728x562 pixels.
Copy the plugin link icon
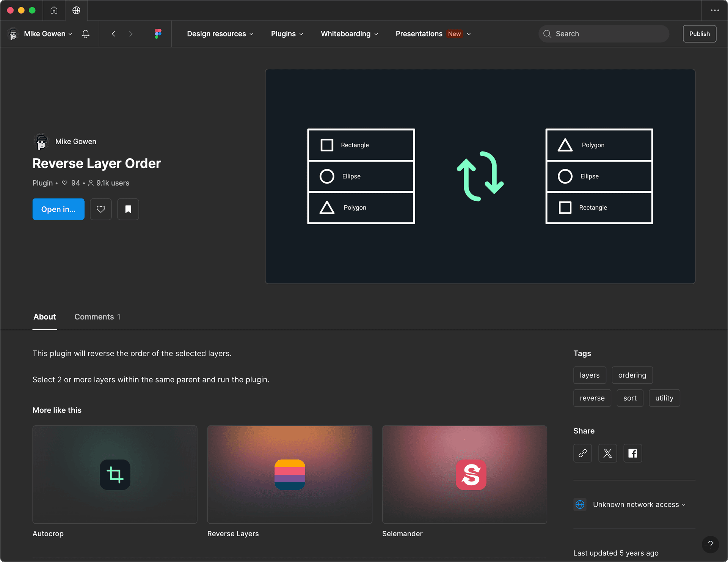tap(582, 453)
